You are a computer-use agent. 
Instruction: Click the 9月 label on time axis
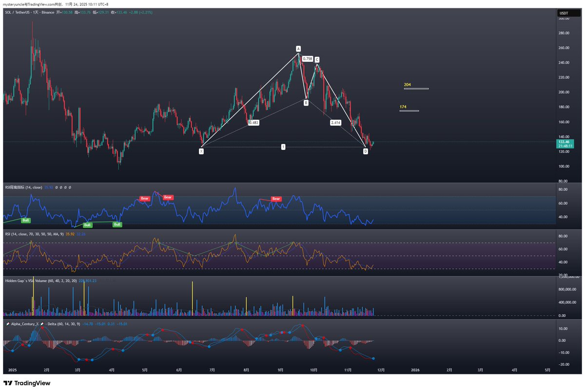click(x=280, y=370)
